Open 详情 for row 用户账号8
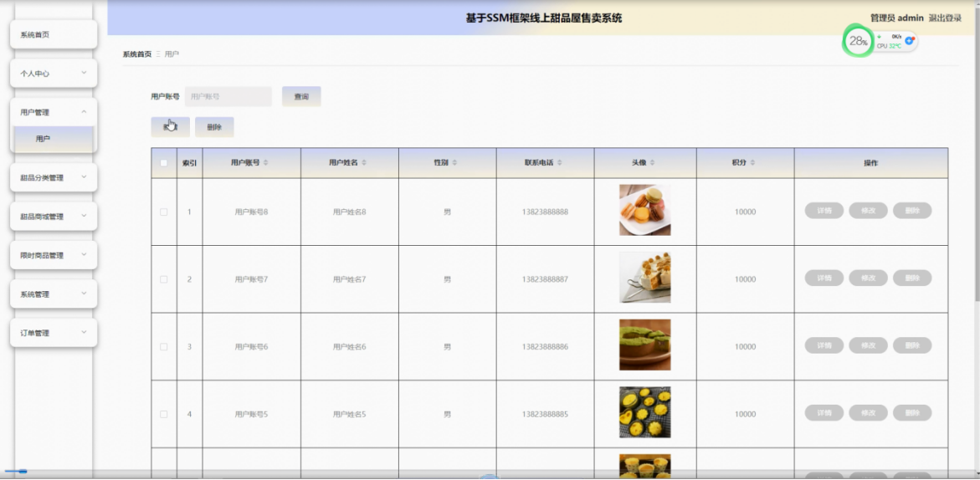The image size is (980, 480). [x=824, y=211]
